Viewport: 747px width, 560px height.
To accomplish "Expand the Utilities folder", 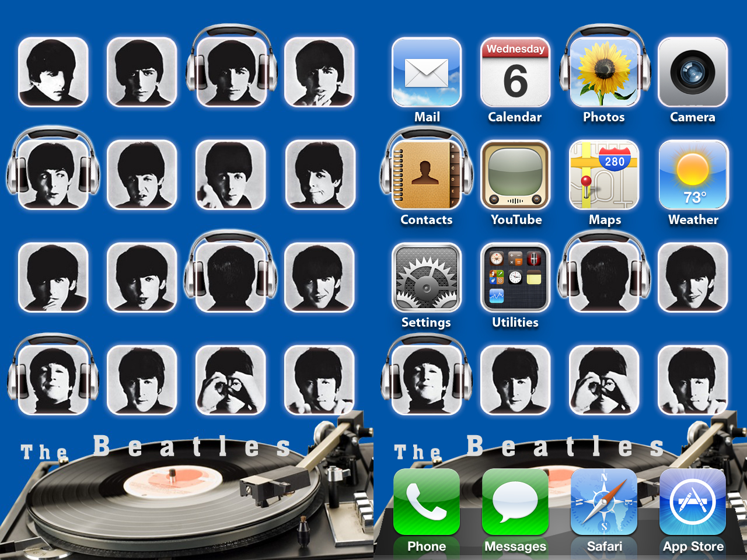I will click(x=515, y=277).
